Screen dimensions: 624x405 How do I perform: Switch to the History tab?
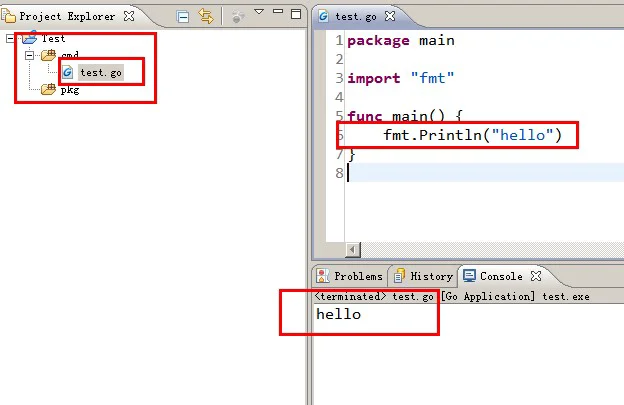[423, 276]
